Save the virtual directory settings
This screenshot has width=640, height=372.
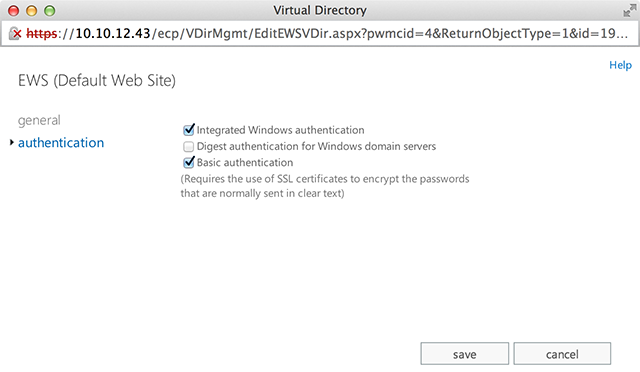click(x=464, y=354)
